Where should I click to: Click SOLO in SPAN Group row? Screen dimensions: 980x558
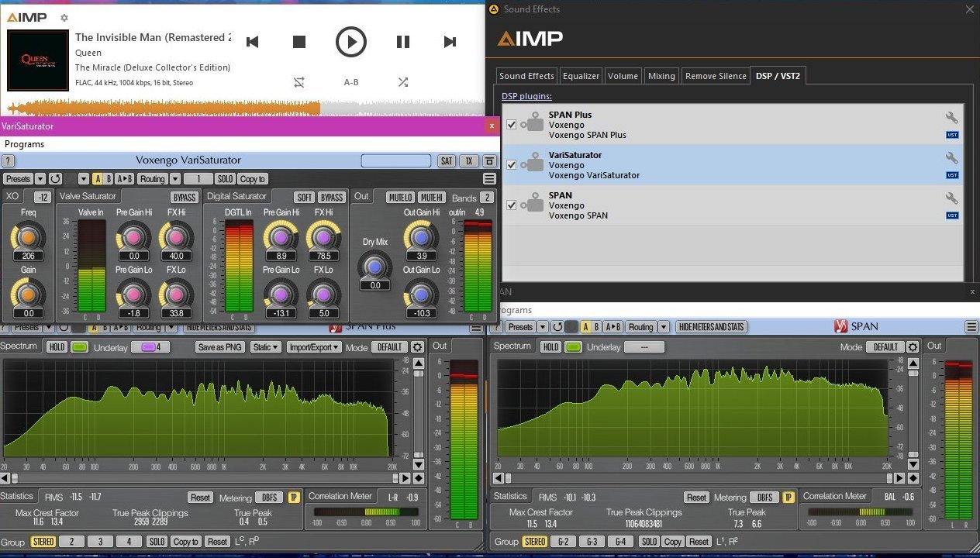point(648,542)
